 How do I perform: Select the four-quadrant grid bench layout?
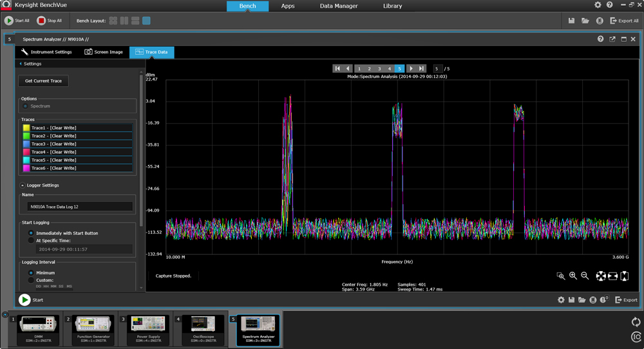tap(113, 21)
